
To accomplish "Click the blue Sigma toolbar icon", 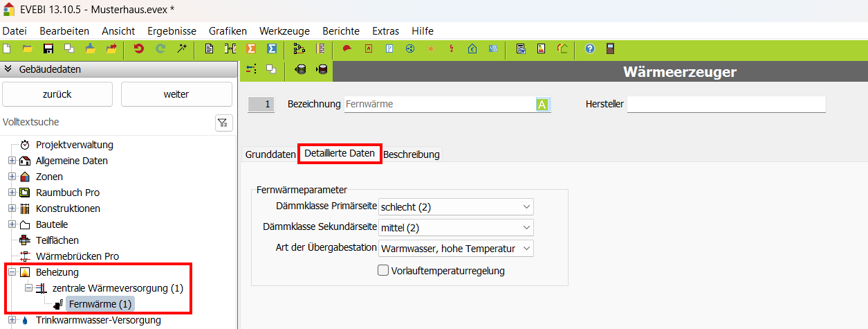I will pos(272,48).
